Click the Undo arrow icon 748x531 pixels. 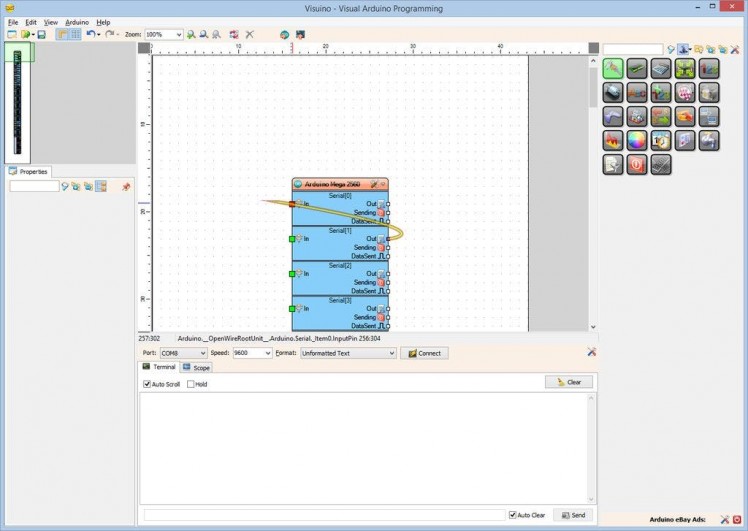[90, 34]
